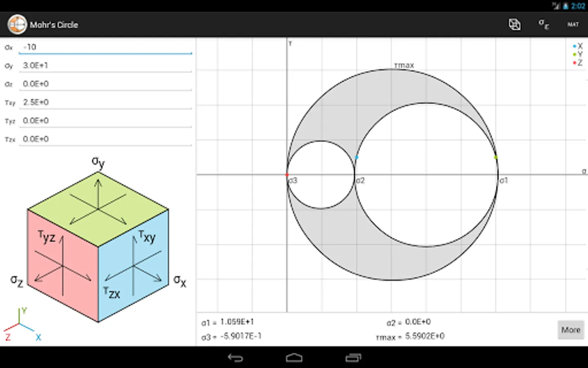Focus the σx field showing -10
The width and height of the screenshot is (588, 368).
tap(105, 47)
